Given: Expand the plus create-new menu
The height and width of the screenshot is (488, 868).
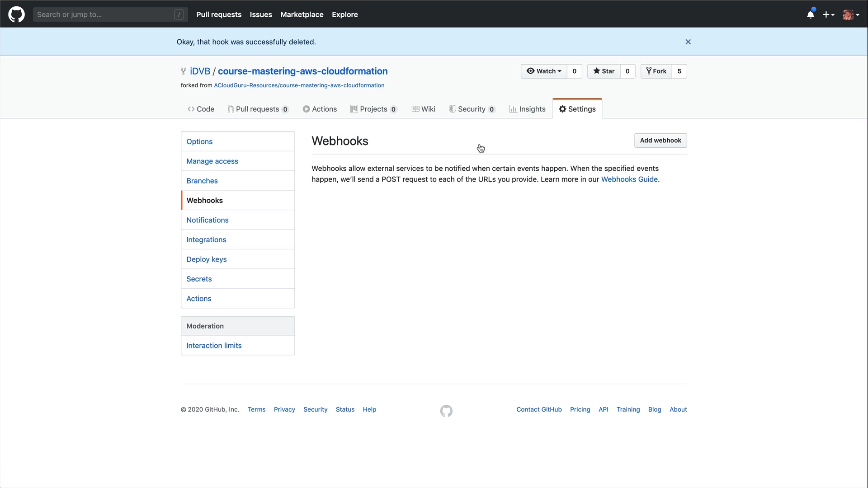Looking at the screenshot, I should [828, 14].
